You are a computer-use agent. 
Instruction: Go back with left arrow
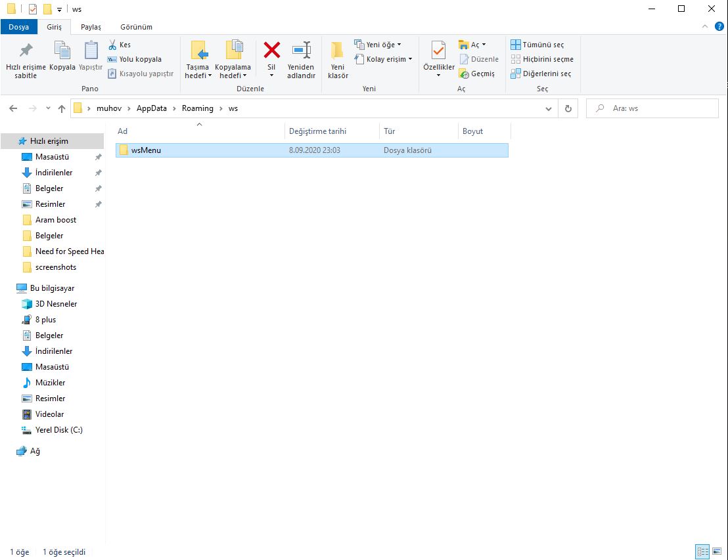click(13, 108)
